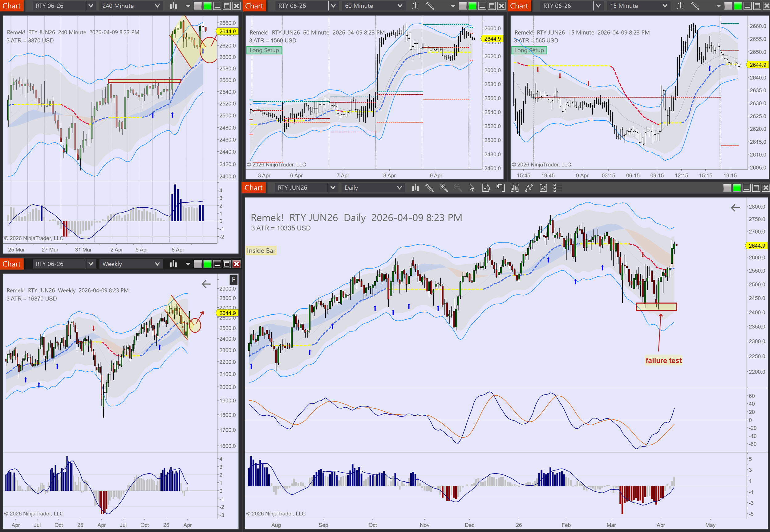770x532 pixels.
Task: Expand the 240 Minute interval dropdown
Action: click(x=157, y=6)
